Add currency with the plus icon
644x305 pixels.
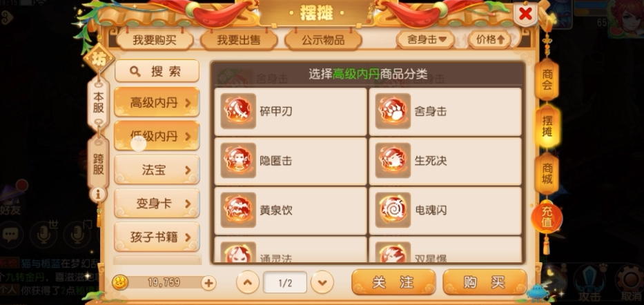208,282
